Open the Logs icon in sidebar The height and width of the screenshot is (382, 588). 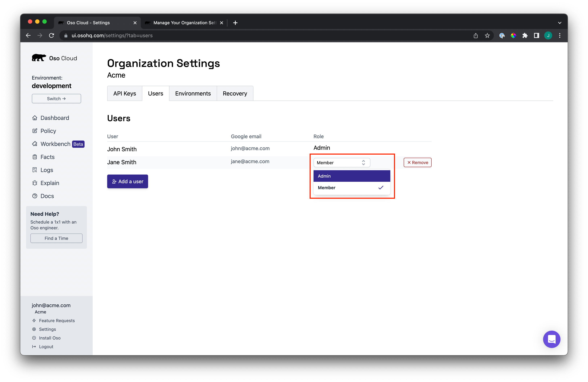click(x=35, y=170)
